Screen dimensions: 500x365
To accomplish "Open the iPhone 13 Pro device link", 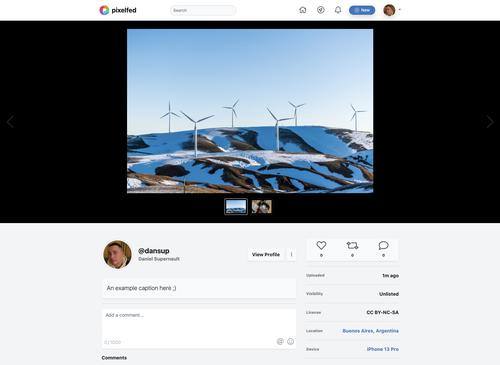I will pos(383,349).
